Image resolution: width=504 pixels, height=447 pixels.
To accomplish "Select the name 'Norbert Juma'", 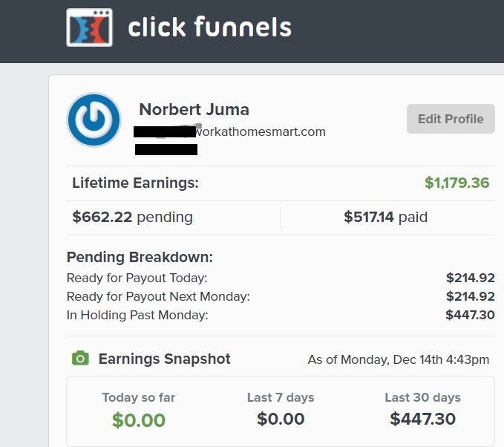I will point(194,110).
